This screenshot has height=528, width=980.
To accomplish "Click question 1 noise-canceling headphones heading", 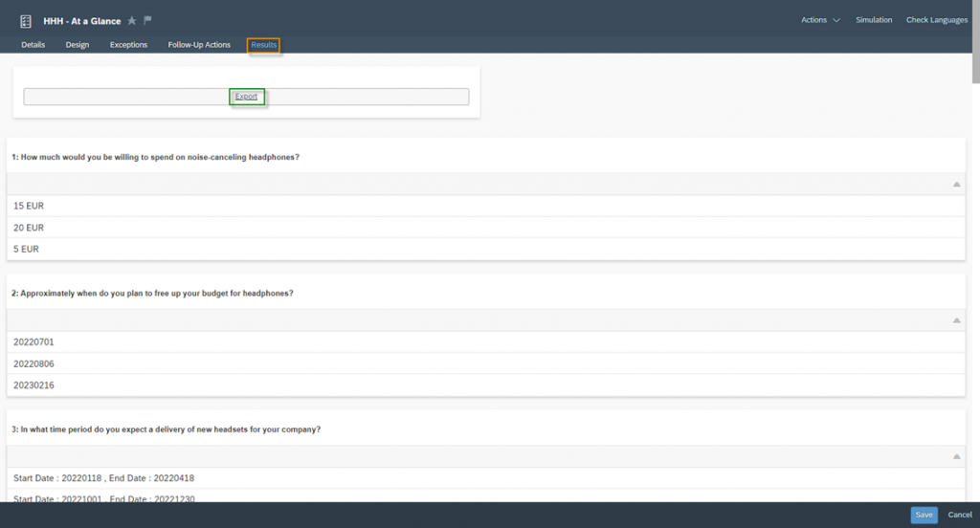I will [156, 158].
